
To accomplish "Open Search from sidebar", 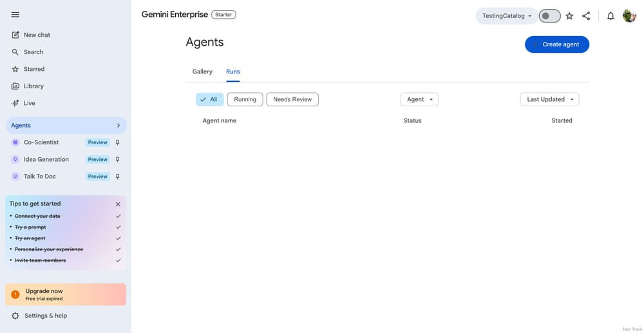I will 33,52.
